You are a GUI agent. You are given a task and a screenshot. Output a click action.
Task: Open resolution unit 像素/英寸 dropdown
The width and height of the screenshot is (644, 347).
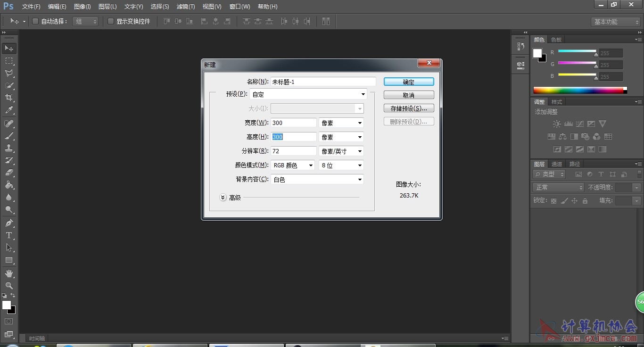tap(341, 151)
